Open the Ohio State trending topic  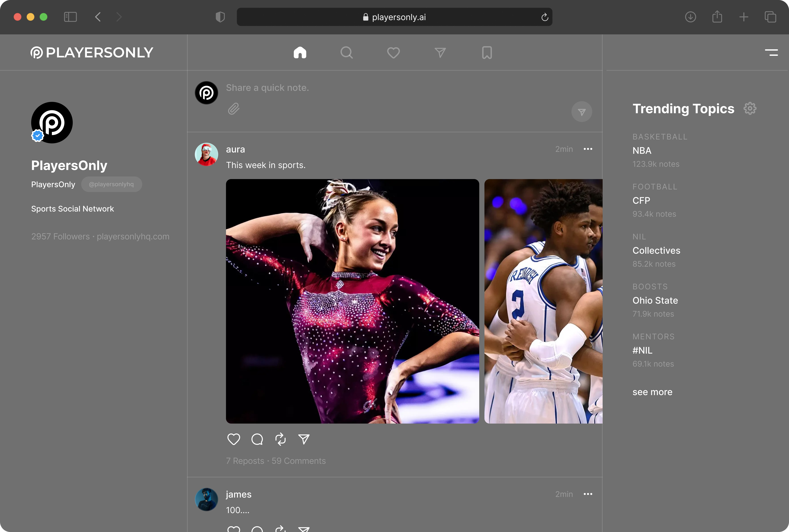(x=655, y=300)
